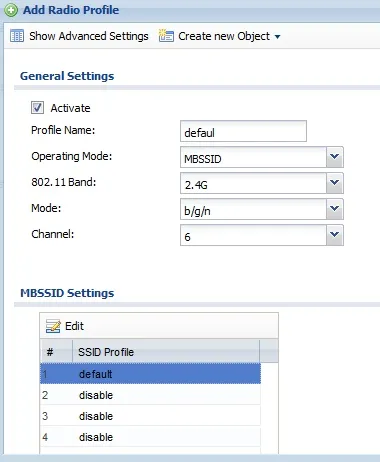Click Create new Object button label
Viewport: 380px width, 462px height.
(x=224, y=36)
